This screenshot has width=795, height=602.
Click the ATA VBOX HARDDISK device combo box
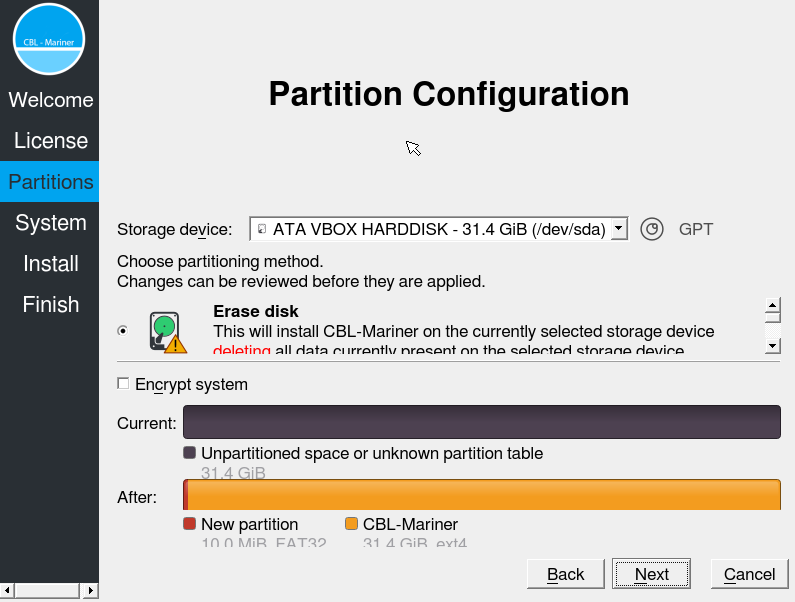pyautogui.click(x=439, y=229)
